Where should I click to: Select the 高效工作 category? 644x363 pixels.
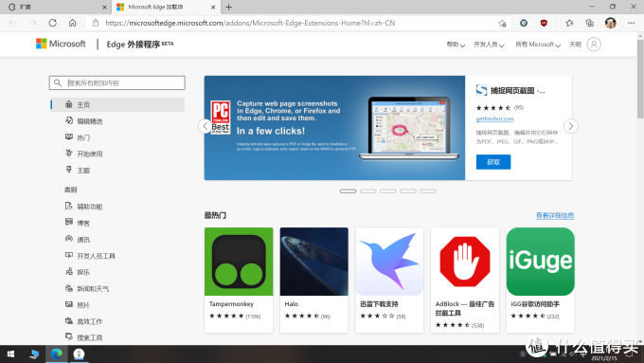click(83, 321)
